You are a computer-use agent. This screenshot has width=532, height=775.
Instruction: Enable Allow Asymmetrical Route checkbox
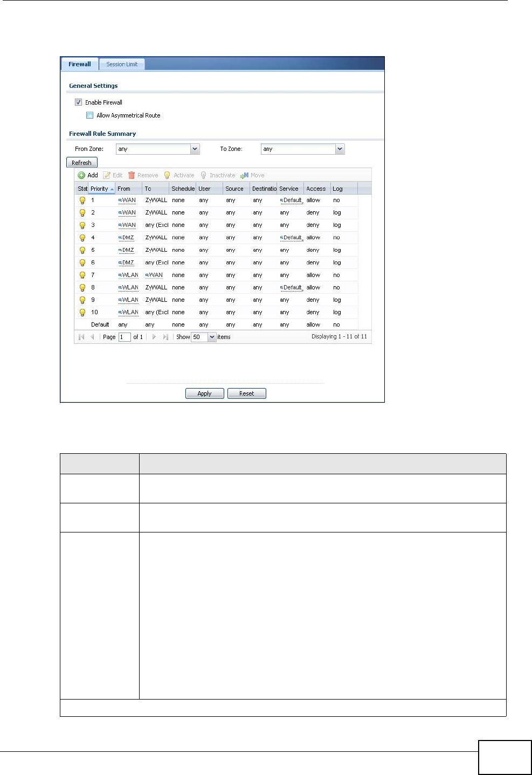(x=90, y=115)
